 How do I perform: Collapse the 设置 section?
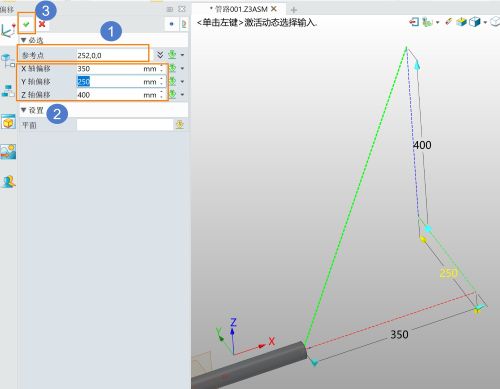click(23, 110)
